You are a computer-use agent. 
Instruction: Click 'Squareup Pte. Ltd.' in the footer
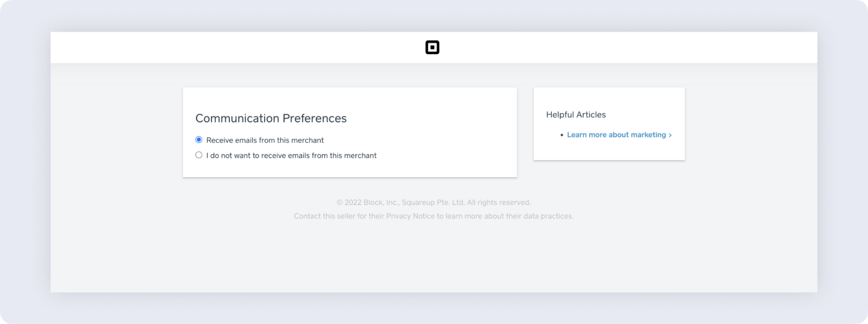pos(433,202)
